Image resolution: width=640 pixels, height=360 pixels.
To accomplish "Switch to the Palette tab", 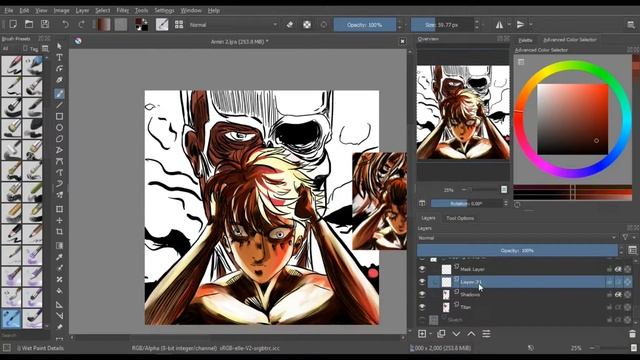I will pyautogui.click(x=525, y=40).
